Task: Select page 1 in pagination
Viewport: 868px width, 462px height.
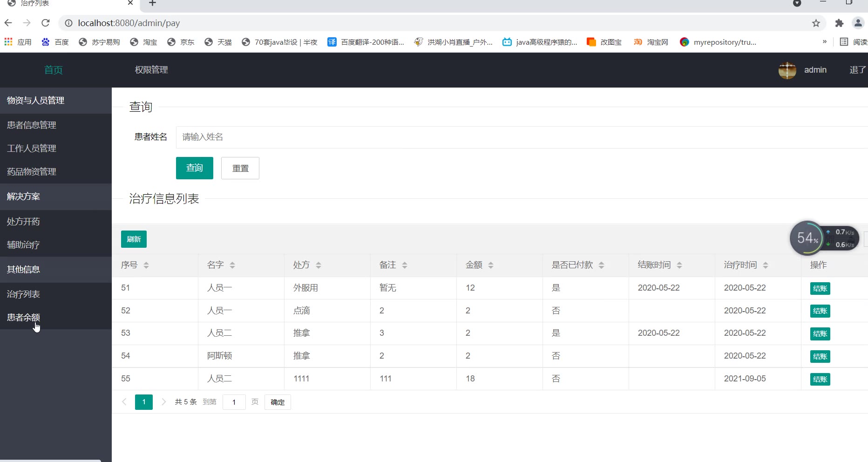Action: [x=144, y=402]
